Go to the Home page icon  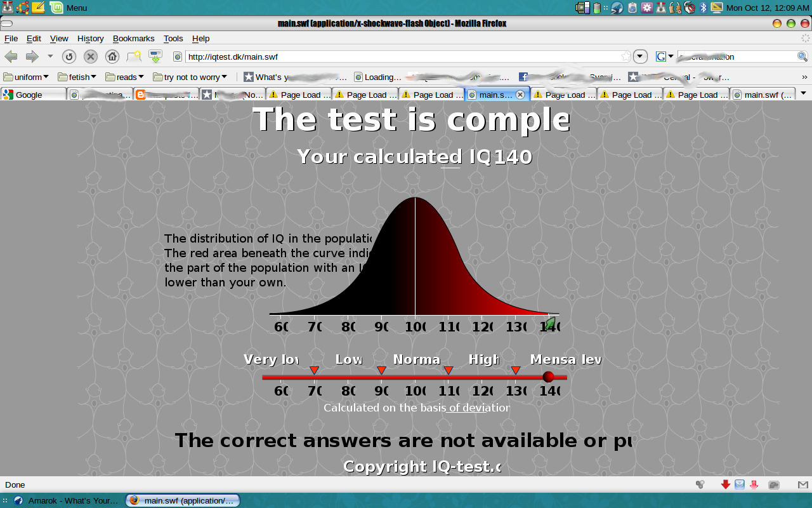(112, 57)
